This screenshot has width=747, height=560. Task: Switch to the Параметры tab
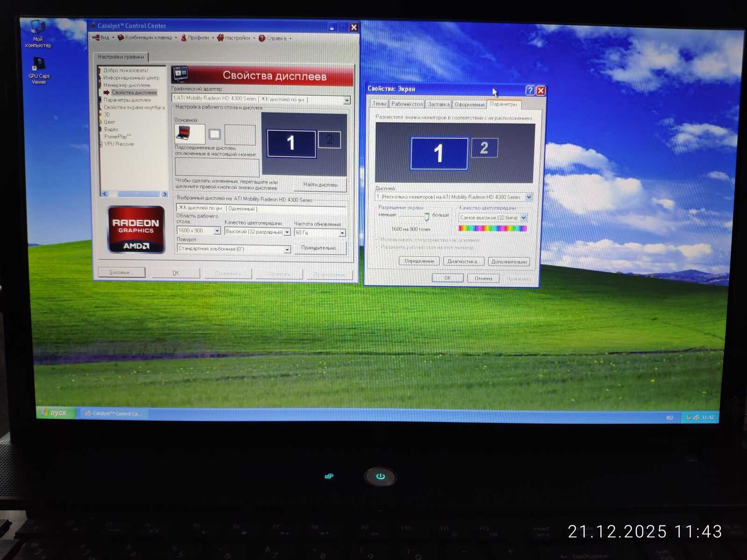(504, 104)
